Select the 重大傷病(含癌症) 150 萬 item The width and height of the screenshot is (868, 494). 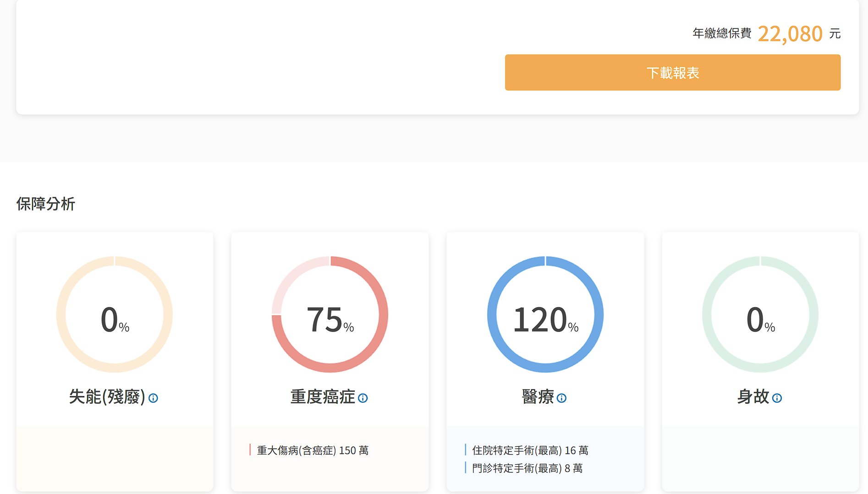click(x=313, y=451)
